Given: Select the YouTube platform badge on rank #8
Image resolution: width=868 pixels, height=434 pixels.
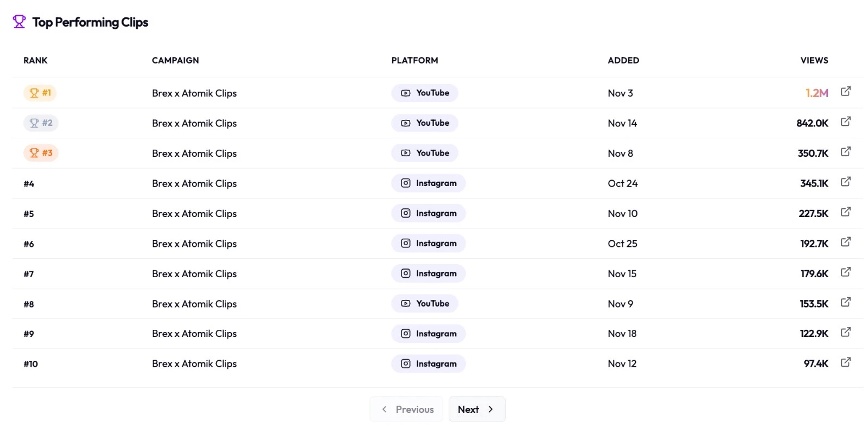Looking at the screenshot, I should point(425,303).
